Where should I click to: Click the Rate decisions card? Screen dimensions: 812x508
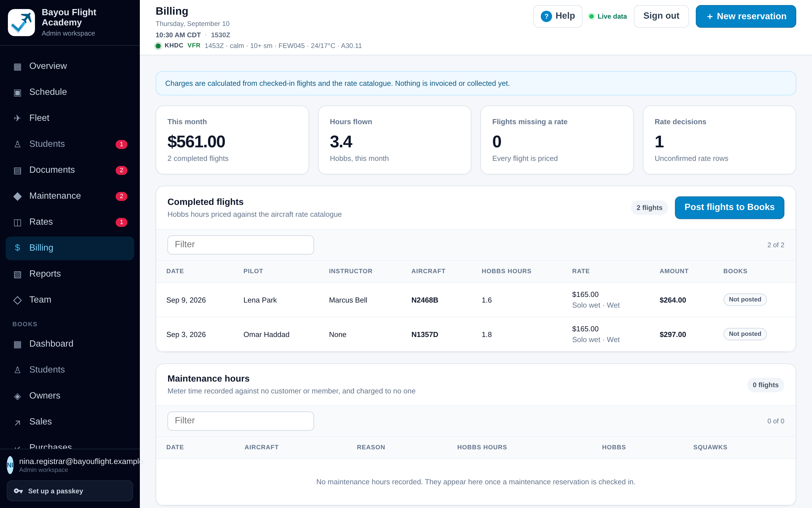tap(720, 140)
